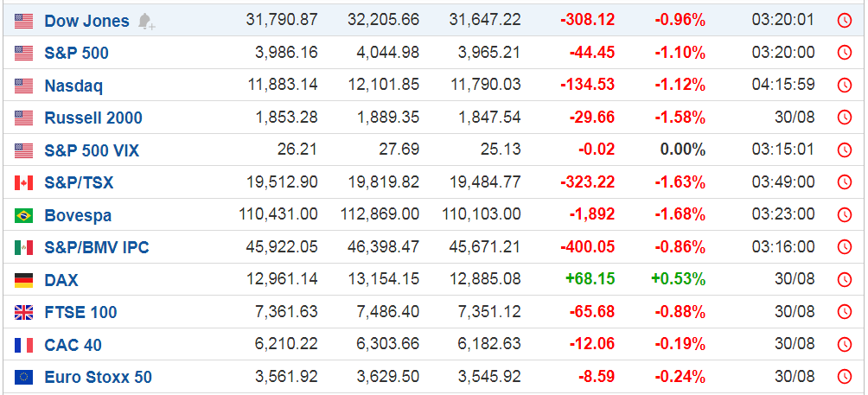Click the clock icon in the Euro Stoxx 50 row
Image resolution: width=868 pixels, height=395 pixels.
(844, 378)
